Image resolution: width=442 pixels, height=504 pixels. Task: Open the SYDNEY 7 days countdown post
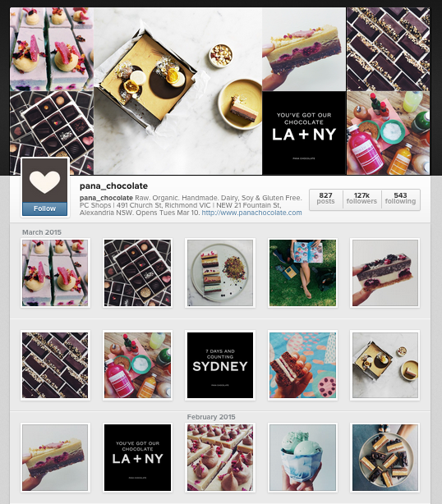tap(220, 365)
